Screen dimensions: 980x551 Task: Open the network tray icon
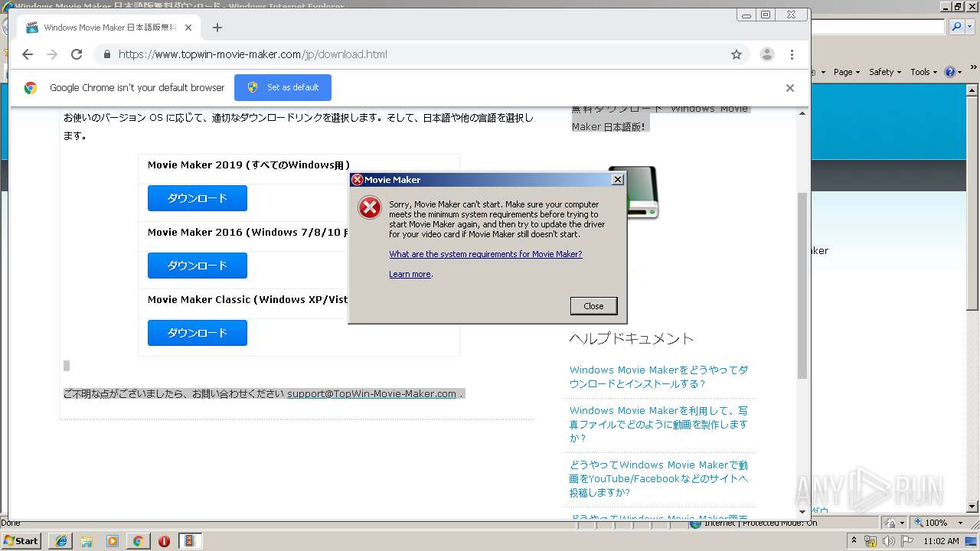click(871, 541)
